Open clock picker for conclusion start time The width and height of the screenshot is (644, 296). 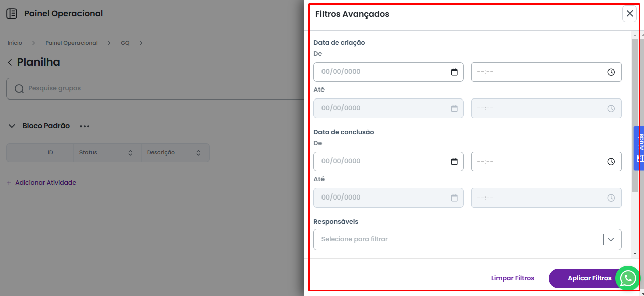click(x=611, y=161)
